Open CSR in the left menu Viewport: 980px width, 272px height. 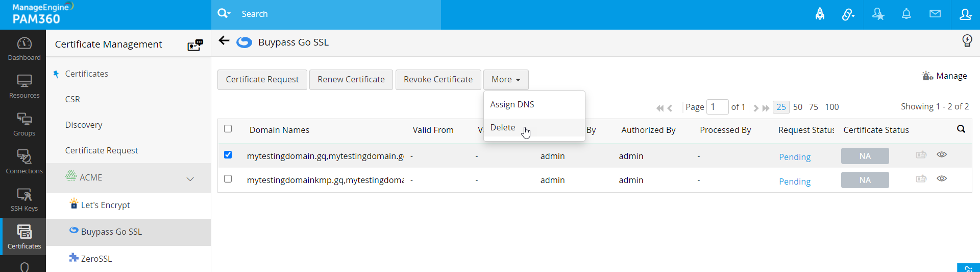click(72, 99)
